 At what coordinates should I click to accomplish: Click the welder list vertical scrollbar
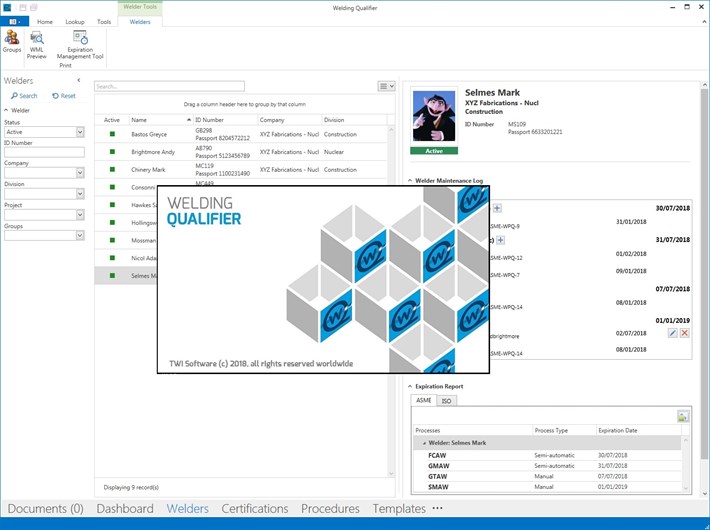point(391,301)
